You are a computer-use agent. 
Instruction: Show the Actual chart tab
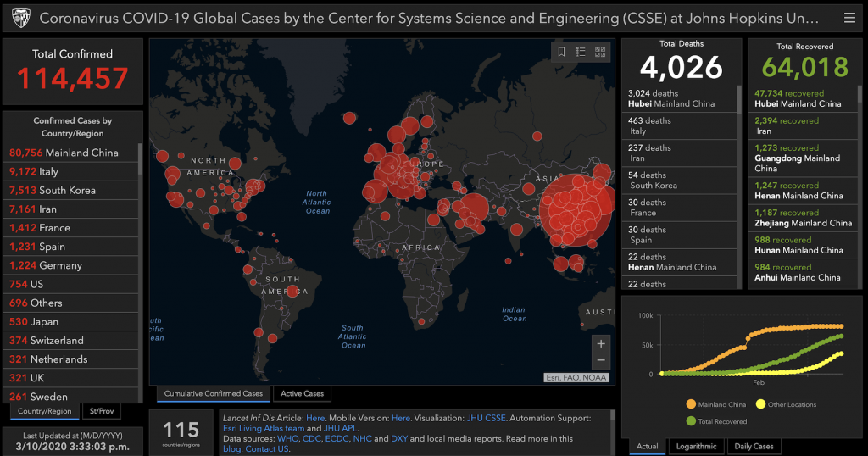(647, 446)
